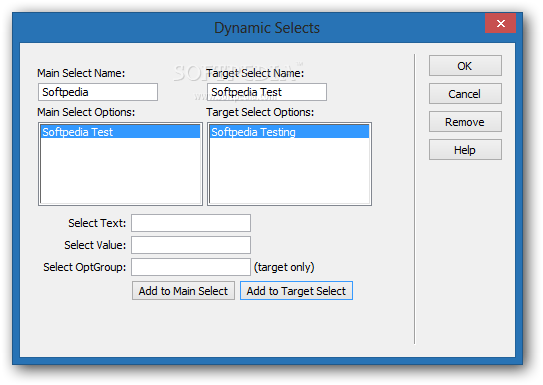Focus the Target Select Name field
Viewport: 543px width, 385px height.
coord(267,92)
